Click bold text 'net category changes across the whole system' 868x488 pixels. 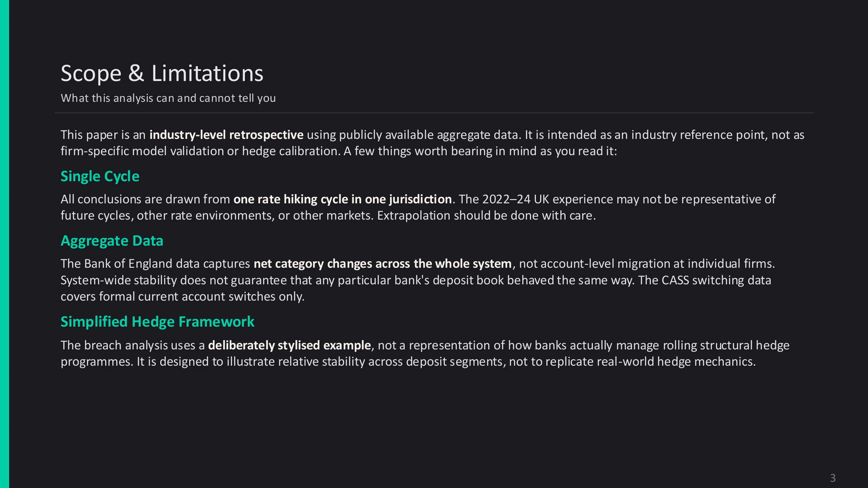pyautogui.click(x=382, y=264)
